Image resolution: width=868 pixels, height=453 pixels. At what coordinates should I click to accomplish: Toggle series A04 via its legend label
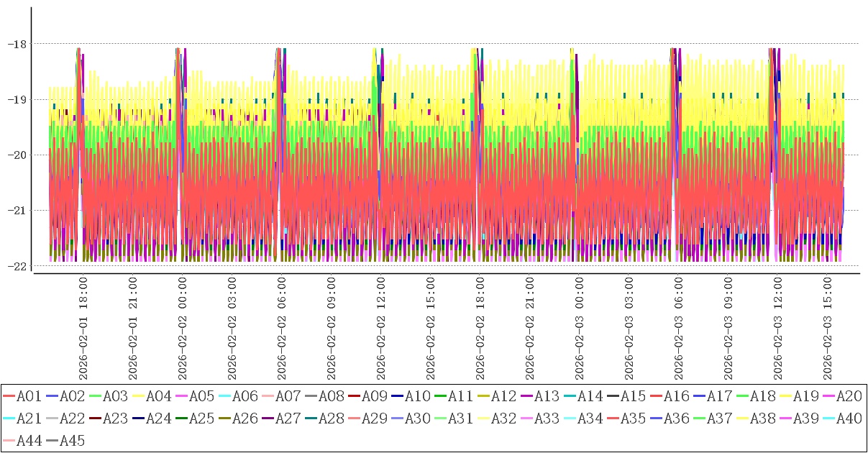tap(158, 396)
